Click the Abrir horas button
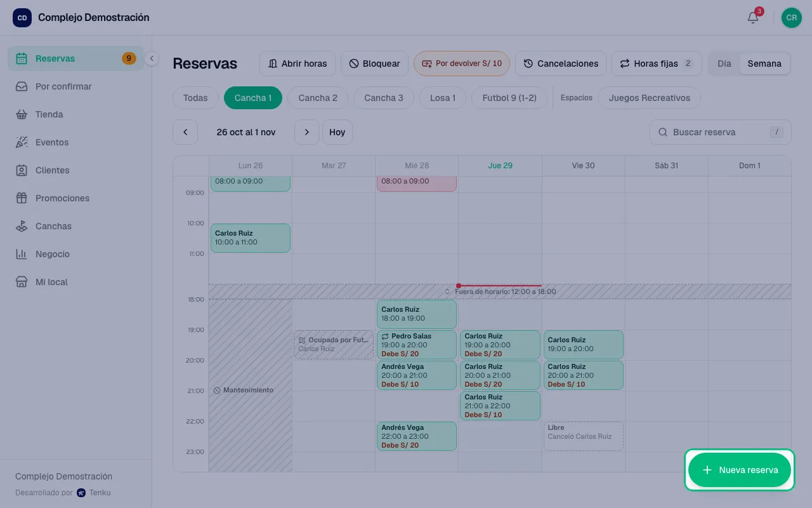The width and height of the screenshot is (812, 508). pyautogui.click(x=298, y=63)
